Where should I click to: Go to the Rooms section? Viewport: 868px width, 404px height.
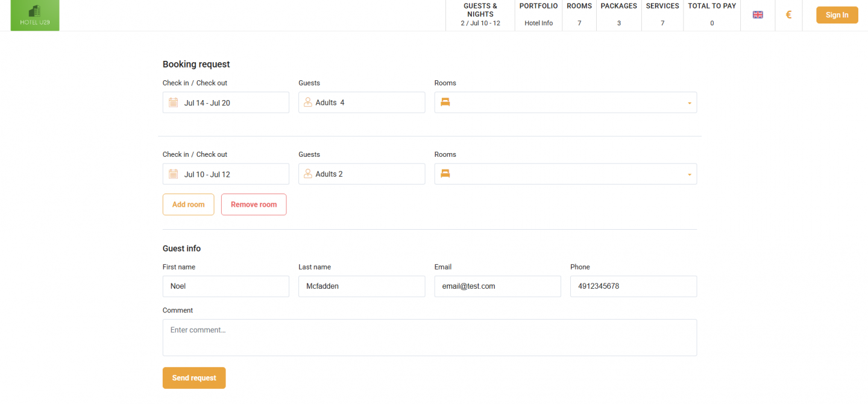tap(579, 15)
